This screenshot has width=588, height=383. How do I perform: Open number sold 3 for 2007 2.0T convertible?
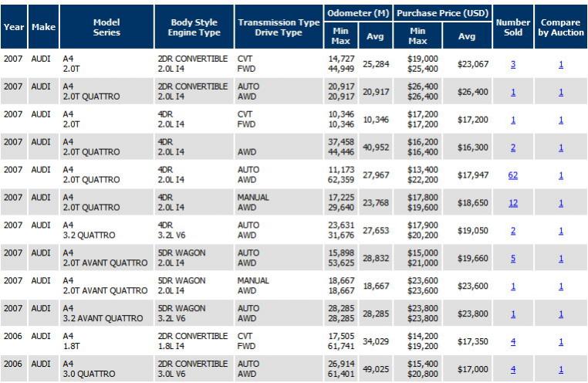click(513, 64)
